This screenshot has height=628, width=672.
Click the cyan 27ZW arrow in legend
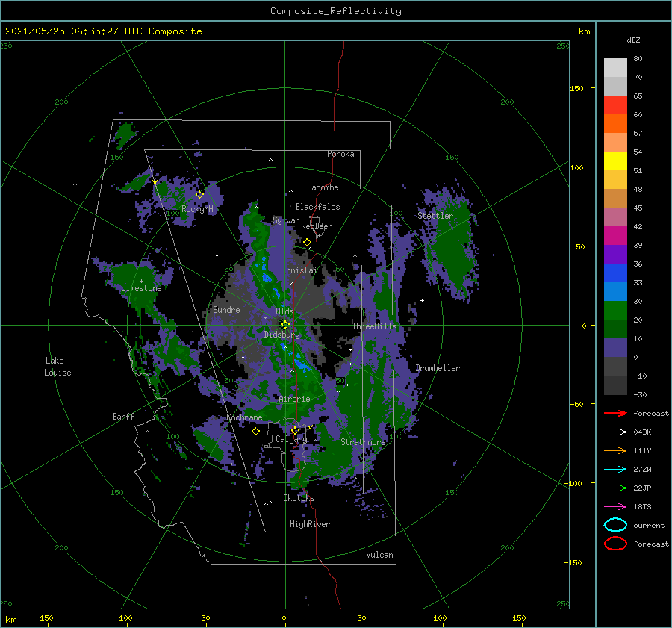(x=615, y=470)
